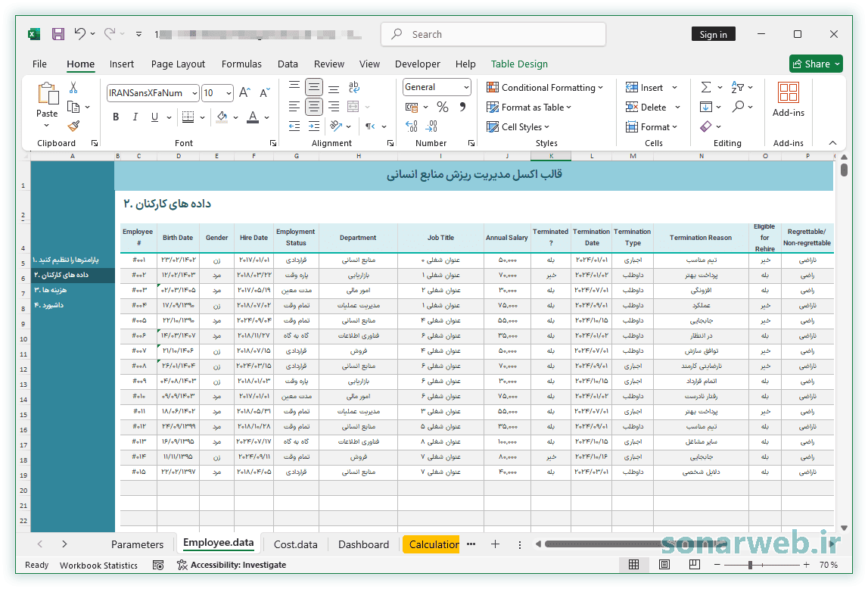Toggle Underline formatting
Image resolution: width=868 pixels, height=589 pixels.
pyautogui.click(x=154, y=117)
